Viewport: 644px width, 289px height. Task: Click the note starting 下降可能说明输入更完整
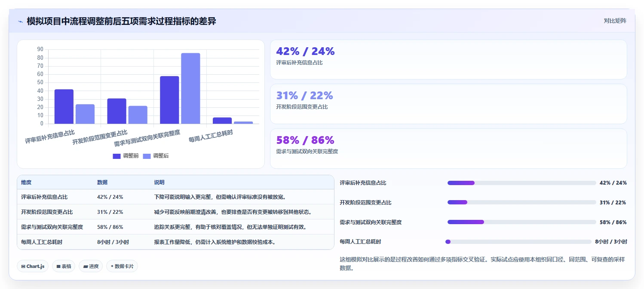click(220, 197)
